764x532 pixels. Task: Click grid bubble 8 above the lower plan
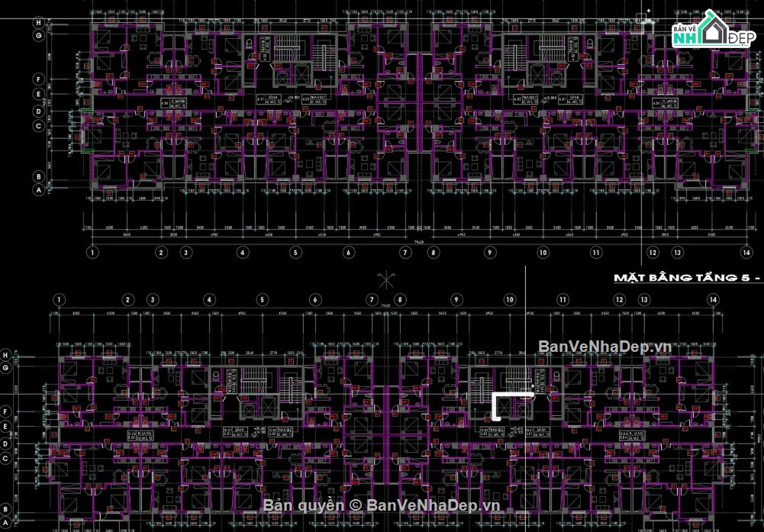(400, 300)
